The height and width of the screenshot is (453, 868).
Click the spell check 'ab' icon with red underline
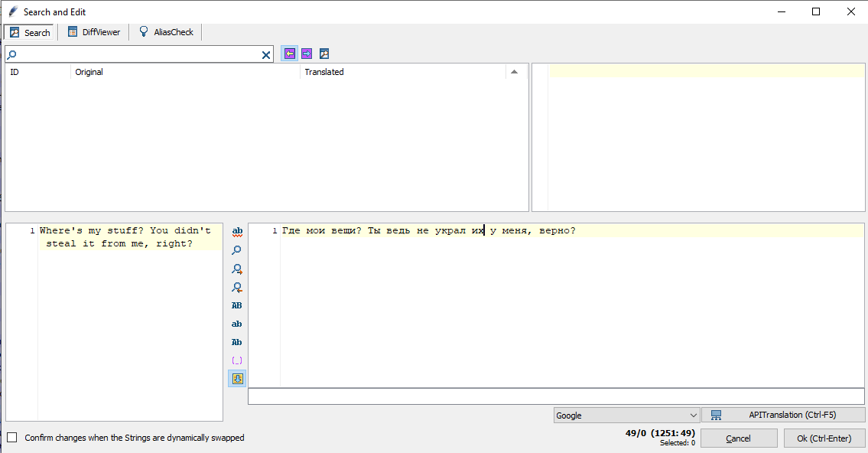pyautogui.click(x=237, y=232)
